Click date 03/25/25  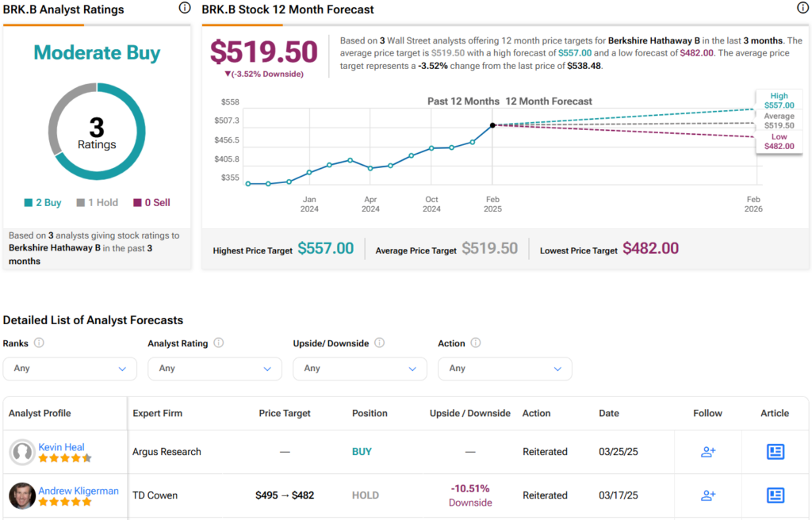pyautogui.click(x=619, y=452)
